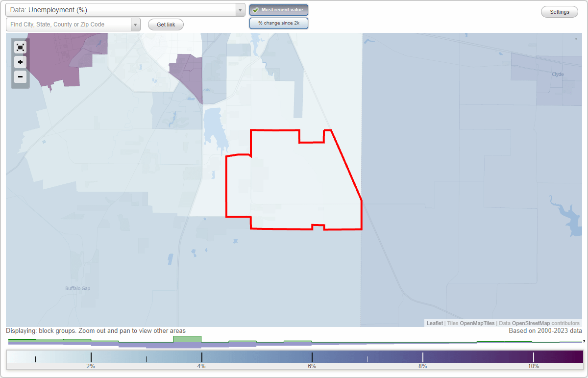Click the 6% mark on the color legend
This screenshot has width=588, height=378.
pyautogui.click(x=312, y=358)
